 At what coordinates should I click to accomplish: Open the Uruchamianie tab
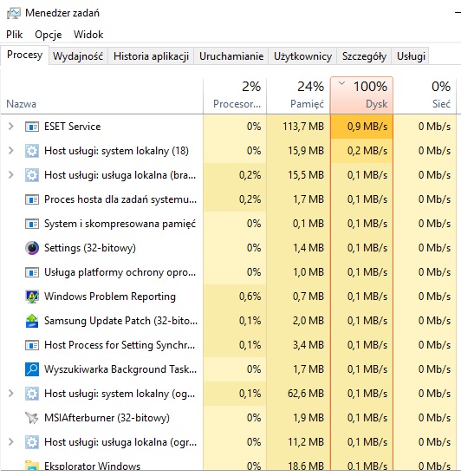(231, 56)
